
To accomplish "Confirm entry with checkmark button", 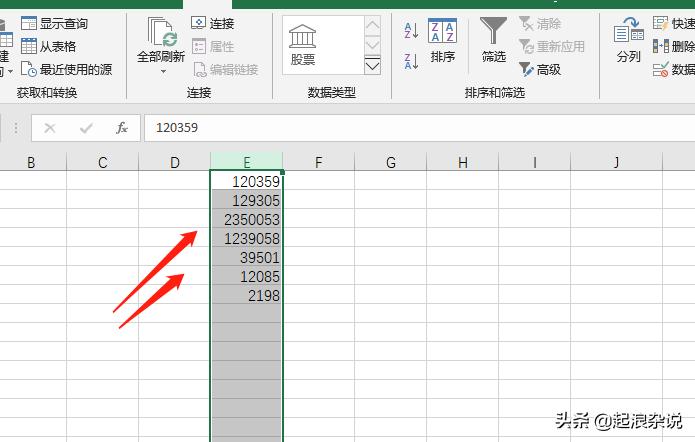I will tap(86, 129).
